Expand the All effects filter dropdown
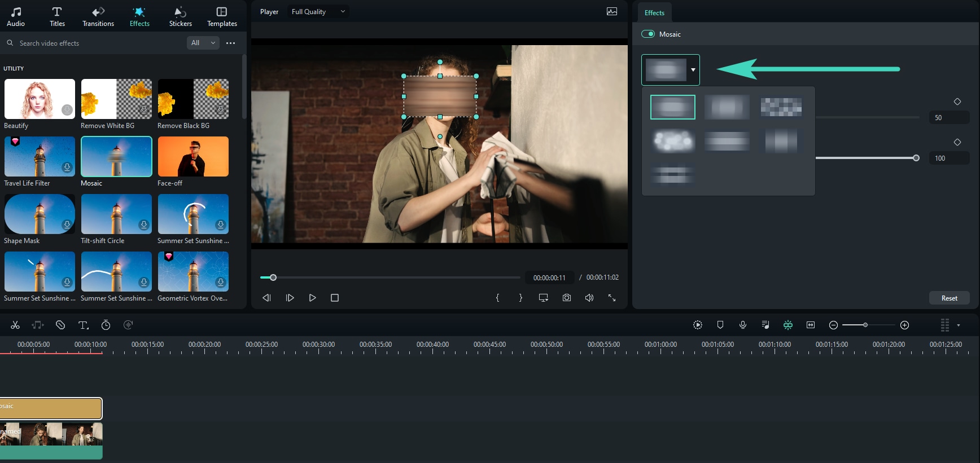Image resolution: width=980 pixels, height=463 pixels. point(203,43)
